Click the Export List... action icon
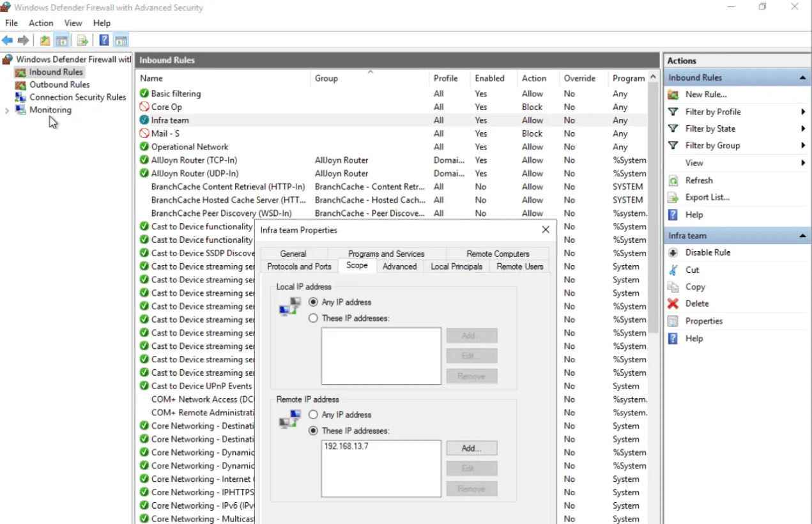Image resolution: width=812 pixels, height=524 pixels. [673, 197]
